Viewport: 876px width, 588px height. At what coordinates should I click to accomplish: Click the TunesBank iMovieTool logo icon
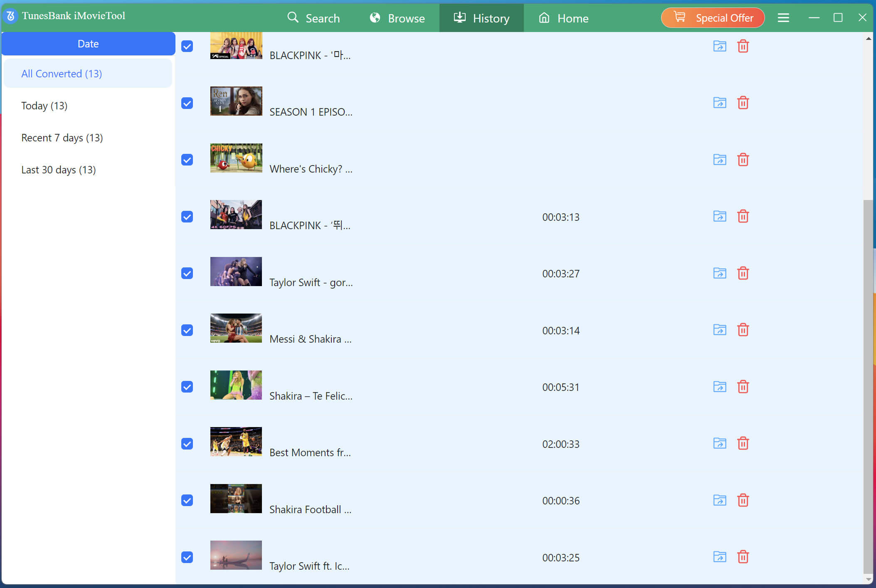click(10, 16)
